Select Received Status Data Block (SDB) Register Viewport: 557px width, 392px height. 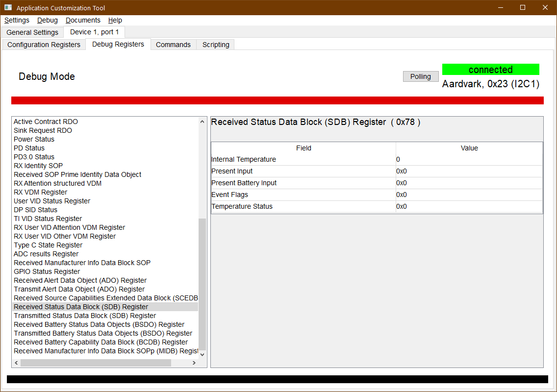pyautogui.click(x=105, y=307)
